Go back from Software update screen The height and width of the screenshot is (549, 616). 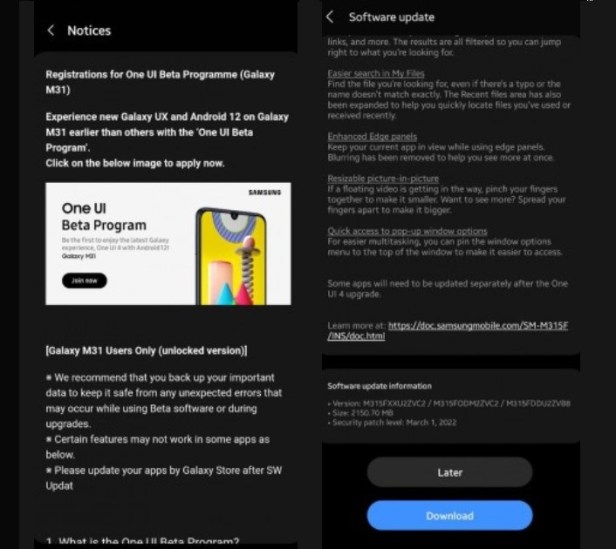[x=330, y=17]
